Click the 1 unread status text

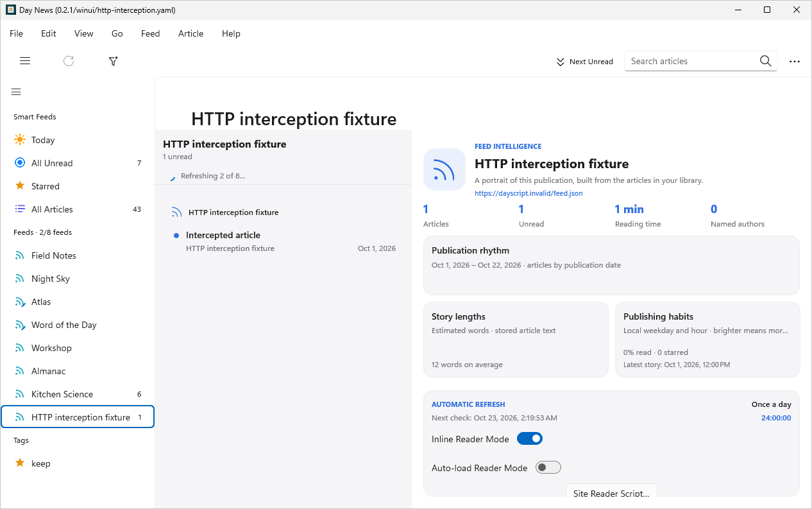coord(178,157)
